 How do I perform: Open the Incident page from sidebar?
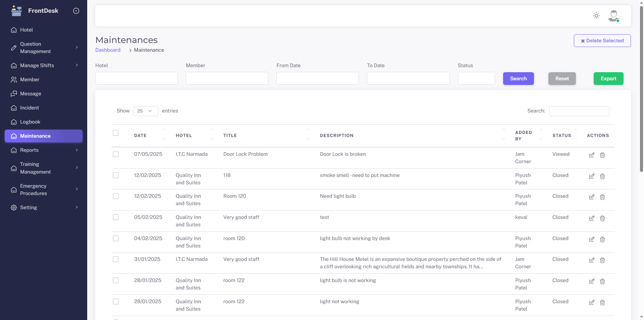30,108
